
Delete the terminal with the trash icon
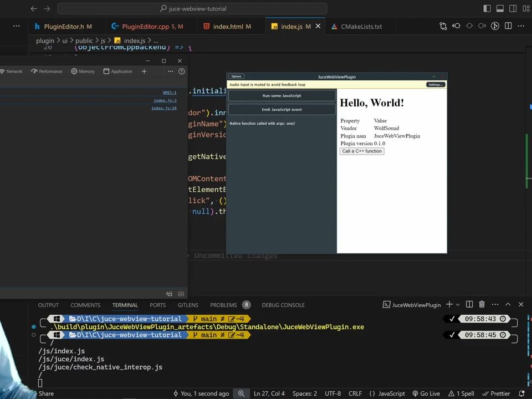click(x=482, y=304)
